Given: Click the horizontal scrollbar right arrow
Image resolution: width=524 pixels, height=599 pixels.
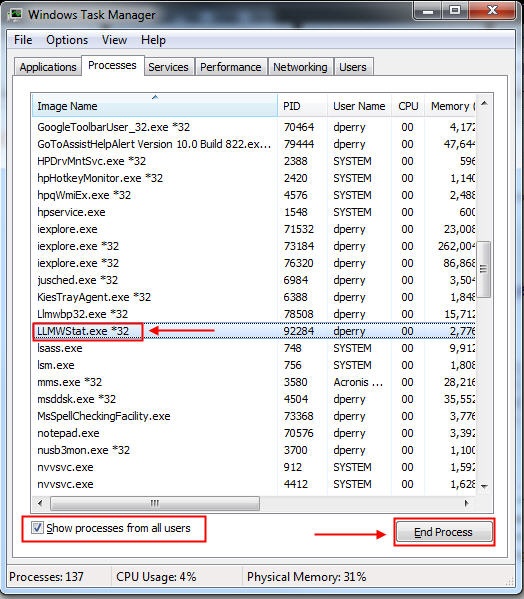Looking at the screenshot, I should (x=467, y=503).
